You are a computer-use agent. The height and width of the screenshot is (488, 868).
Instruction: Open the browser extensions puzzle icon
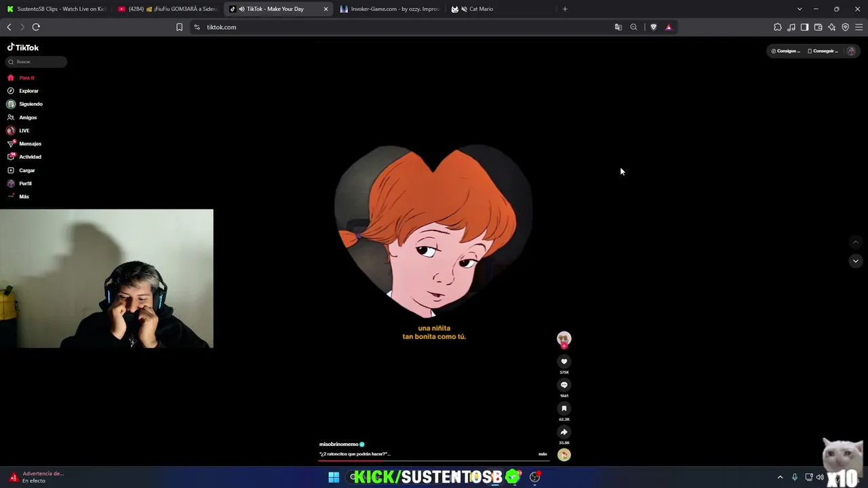777,27
